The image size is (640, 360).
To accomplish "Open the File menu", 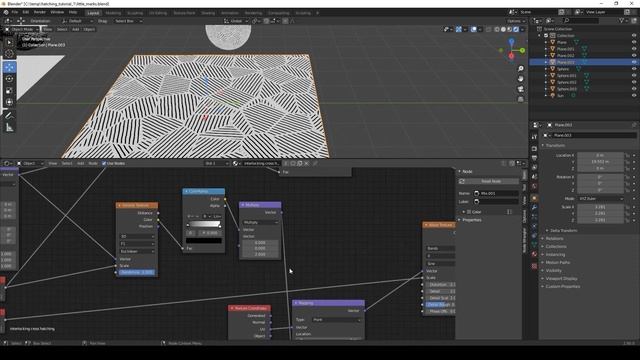I will point(15,12).
